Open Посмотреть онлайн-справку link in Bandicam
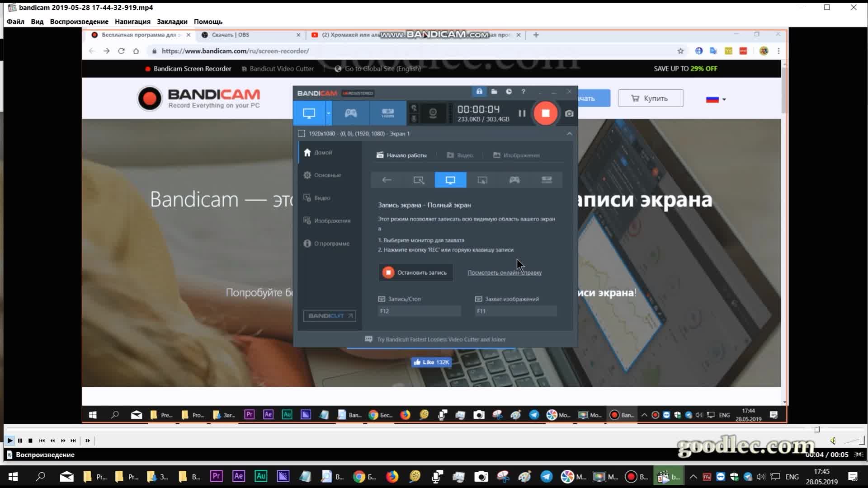 click(504, 272)
